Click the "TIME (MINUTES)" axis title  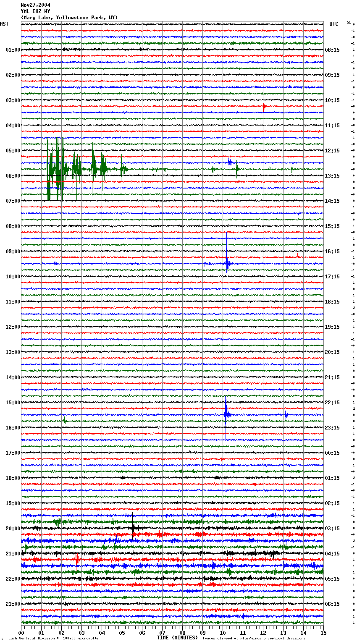click(x=177, y=638)
